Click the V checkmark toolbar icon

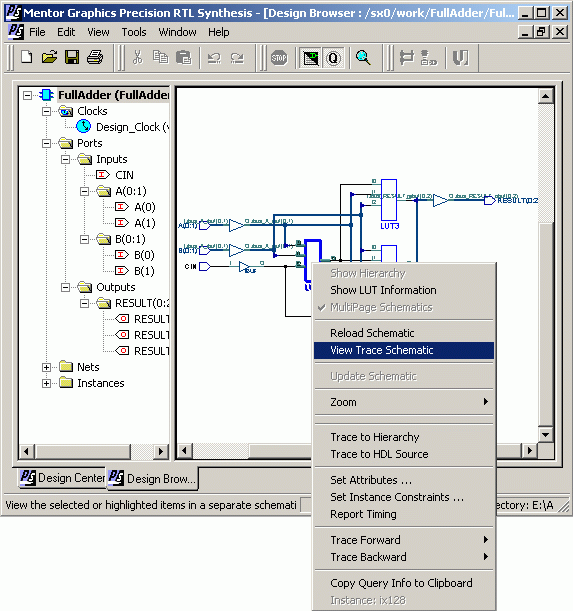tap(460, 58)
